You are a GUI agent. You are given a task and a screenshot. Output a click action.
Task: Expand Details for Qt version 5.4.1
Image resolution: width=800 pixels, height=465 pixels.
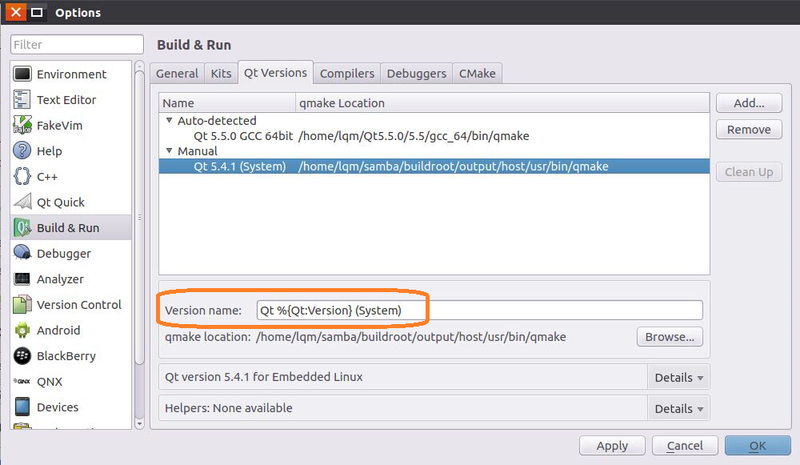(x=680, y=377)
